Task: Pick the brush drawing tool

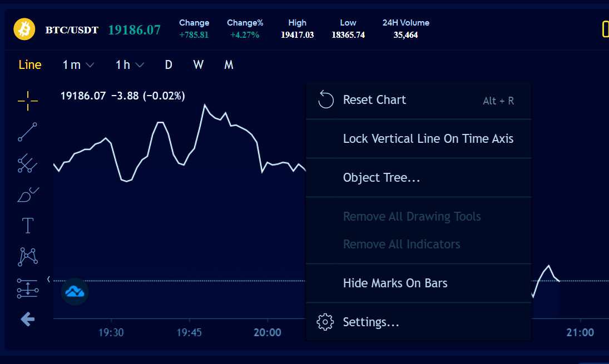Action: 28,195
